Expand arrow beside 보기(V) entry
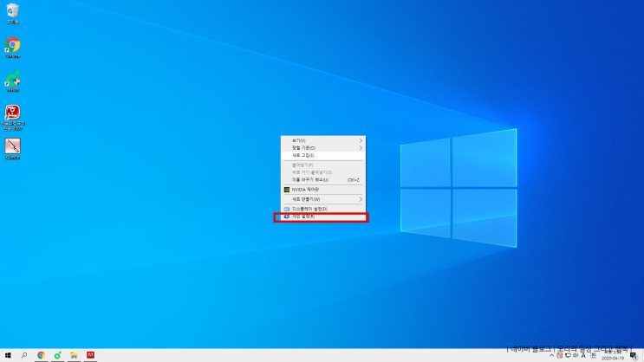 (x=361, y=140)
